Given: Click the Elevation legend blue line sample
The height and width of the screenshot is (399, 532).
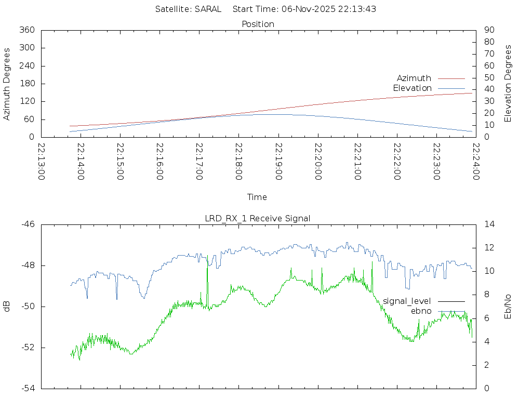Looking at the screenshot, I should pyautogui.click(x=451, y=88).
